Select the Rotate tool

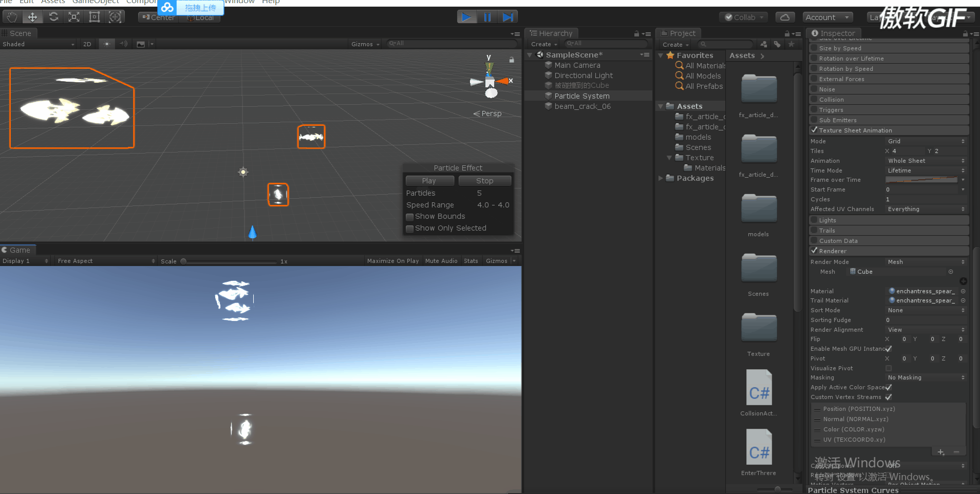(x=53, y=17)
